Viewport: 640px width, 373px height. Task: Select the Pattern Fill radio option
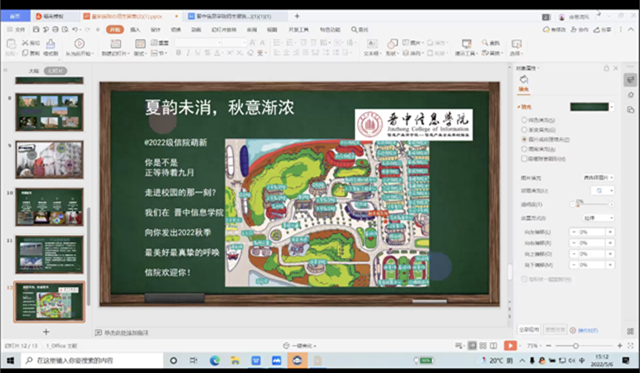pyautogui.click(x=524, y=149)
